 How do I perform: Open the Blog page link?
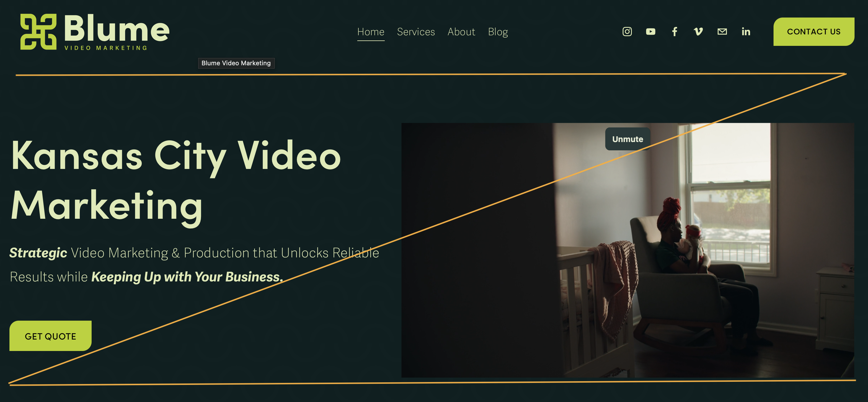coord(498,32)
